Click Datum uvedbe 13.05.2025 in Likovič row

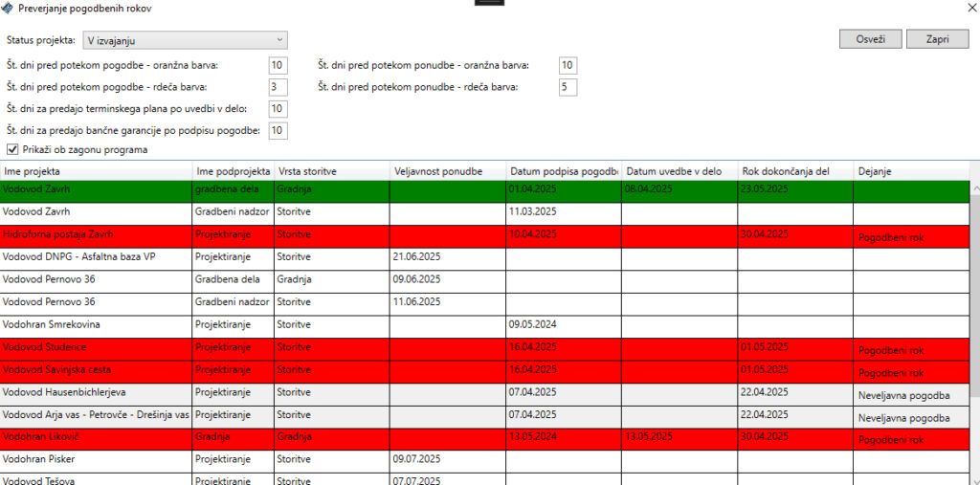[649, 437]
